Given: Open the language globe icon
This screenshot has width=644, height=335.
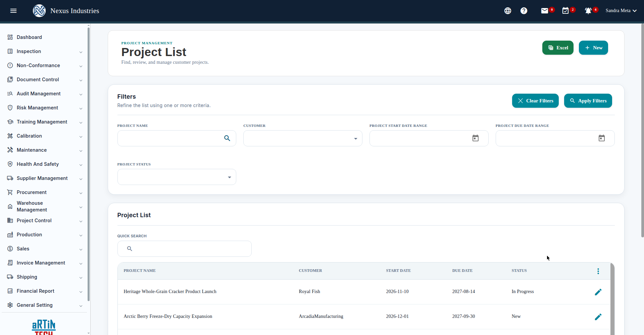Looking at the screenshot, I should click(x=508, y=11).
